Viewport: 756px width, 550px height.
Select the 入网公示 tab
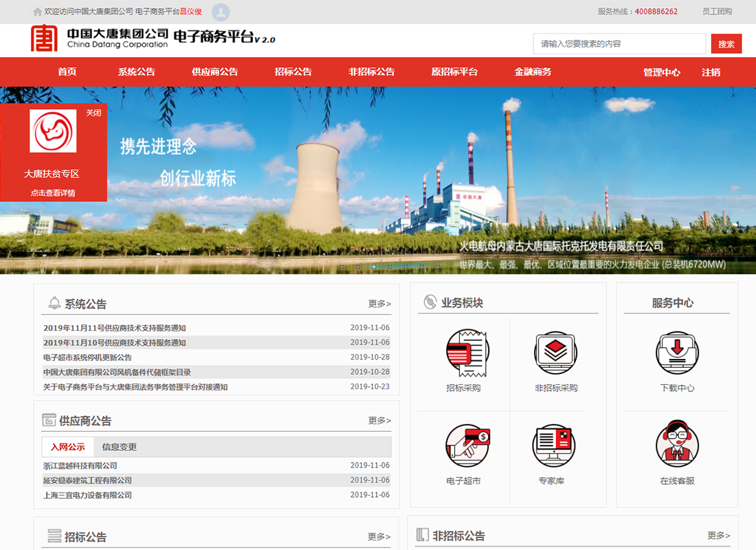click(x=67, y=448)
